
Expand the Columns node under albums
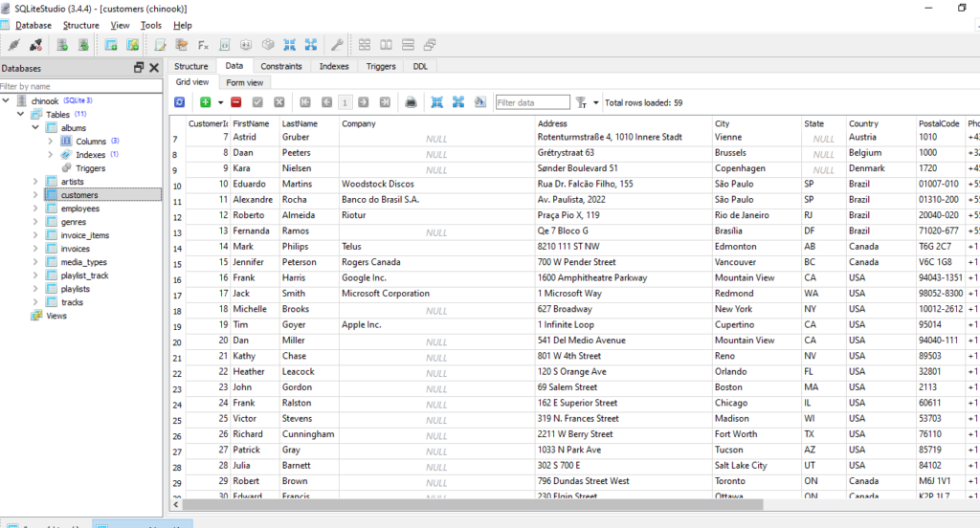pyautogui.click(x=51, y=141)
